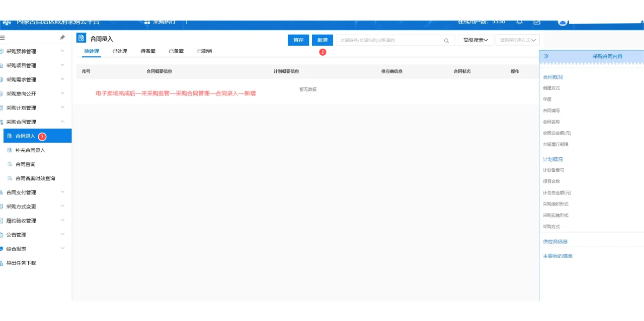Open 导出任务下载 in the sidebar
Screen dimensions: 644x321
point(21,263)
